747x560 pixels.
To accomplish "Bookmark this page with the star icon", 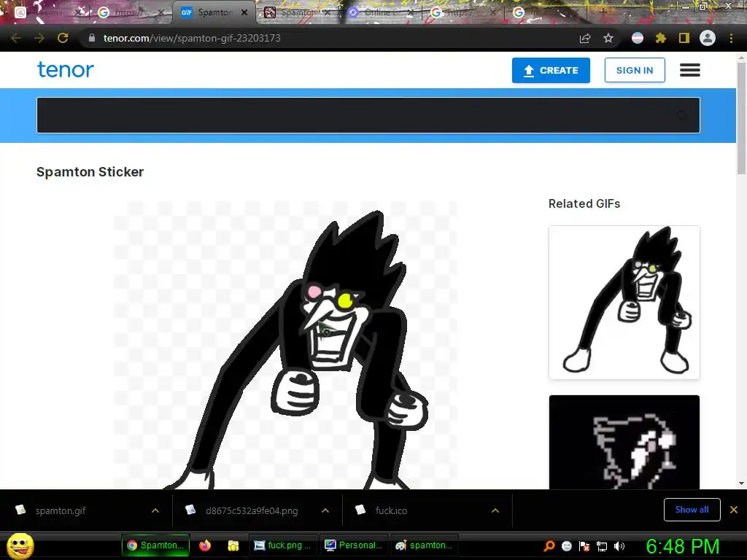I will [x=608, y=38].
